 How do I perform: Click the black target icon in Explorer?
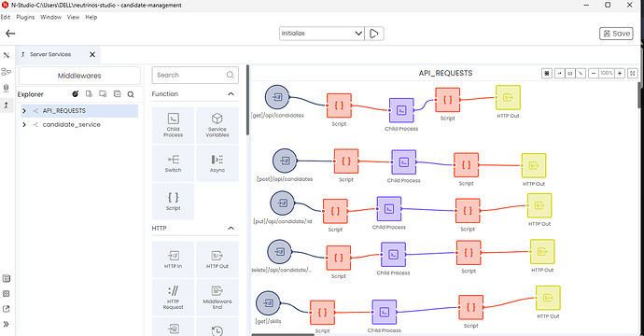click(x=76, y=94)
